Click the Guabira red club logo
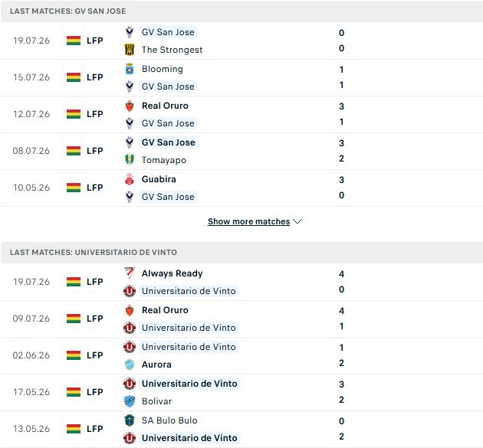Image resolution: width=483 pixels, height=448 pixels. [x=130, y=179]
